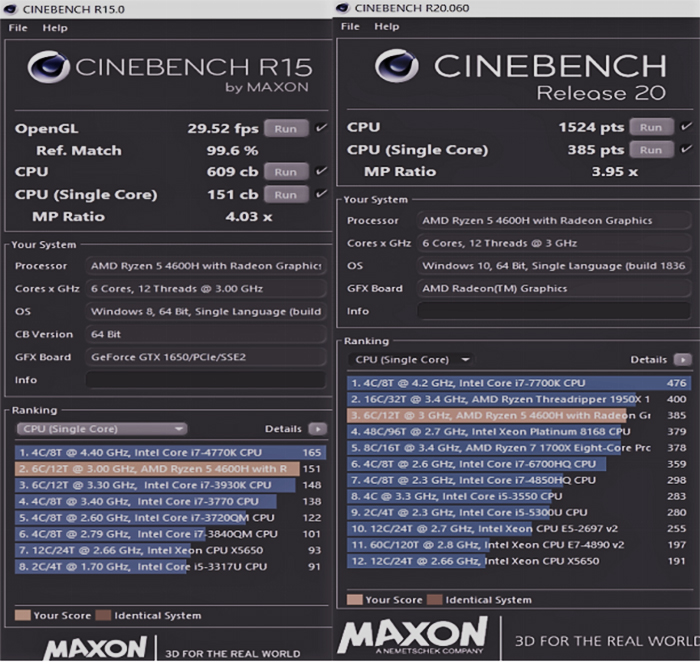
Task: Click the Your Score color swatch in R20
Action: 355,600
